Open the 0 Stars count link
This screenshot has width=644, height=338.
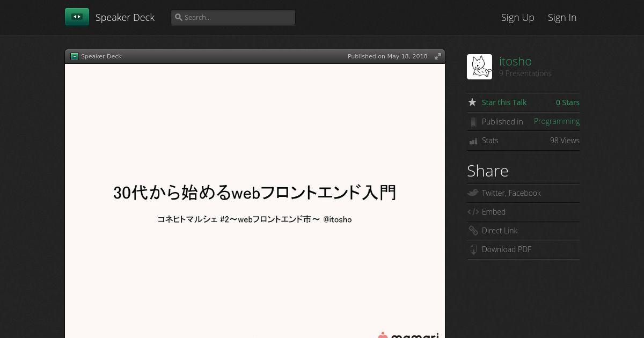pyautogui.click(x=568, y=102)
